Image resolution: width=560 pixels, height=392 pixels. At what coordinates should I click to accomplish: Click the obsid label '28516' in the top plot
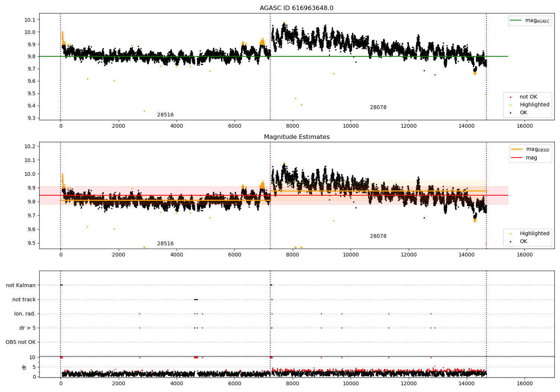pos(165,115)
